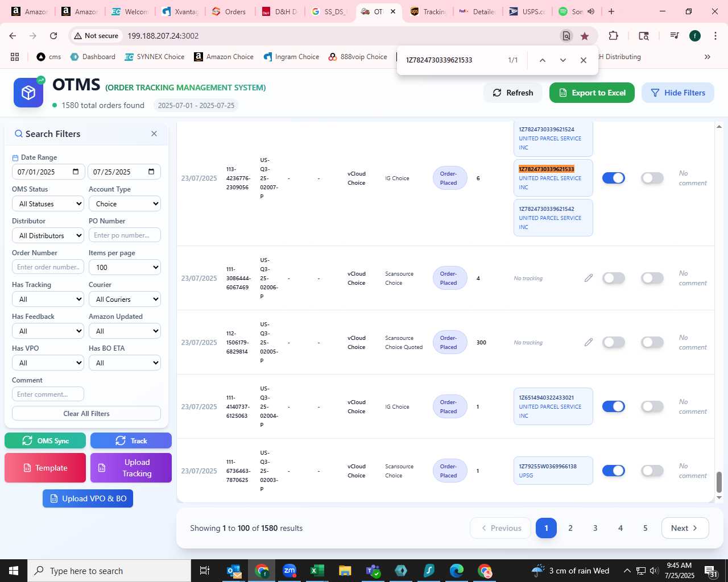Toggle the second switch for order 112-1506179-6829814
728x582 pixels.
point(652,342)
